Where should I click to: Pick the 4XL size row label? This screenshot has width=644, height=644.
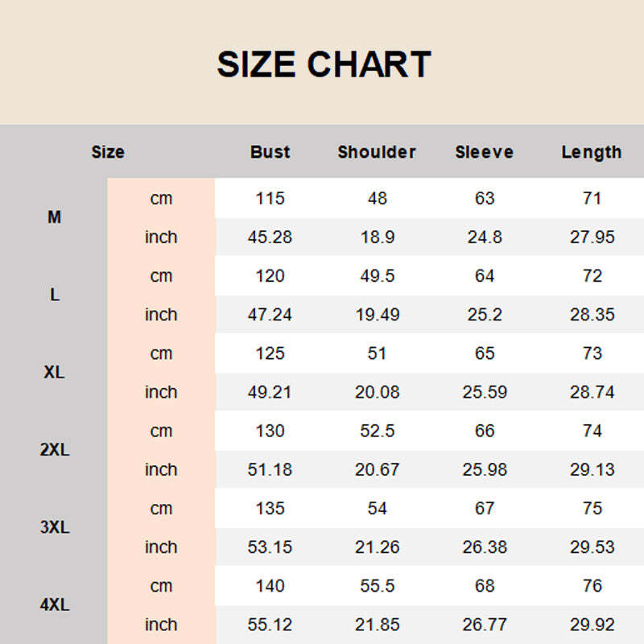point(54,605)
